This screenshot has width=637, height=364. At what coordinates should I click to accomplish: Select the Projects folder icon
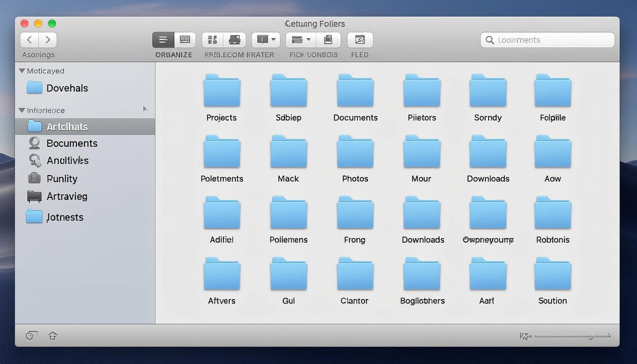[x=222, y=90]
